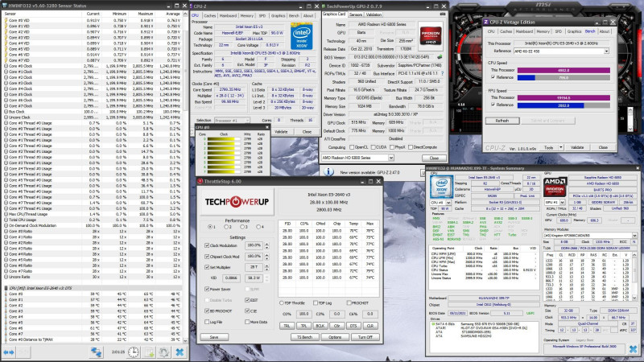Click the ThrottleStop title bar power icon
Screen dimensions: 644x362
pos(200,181)
